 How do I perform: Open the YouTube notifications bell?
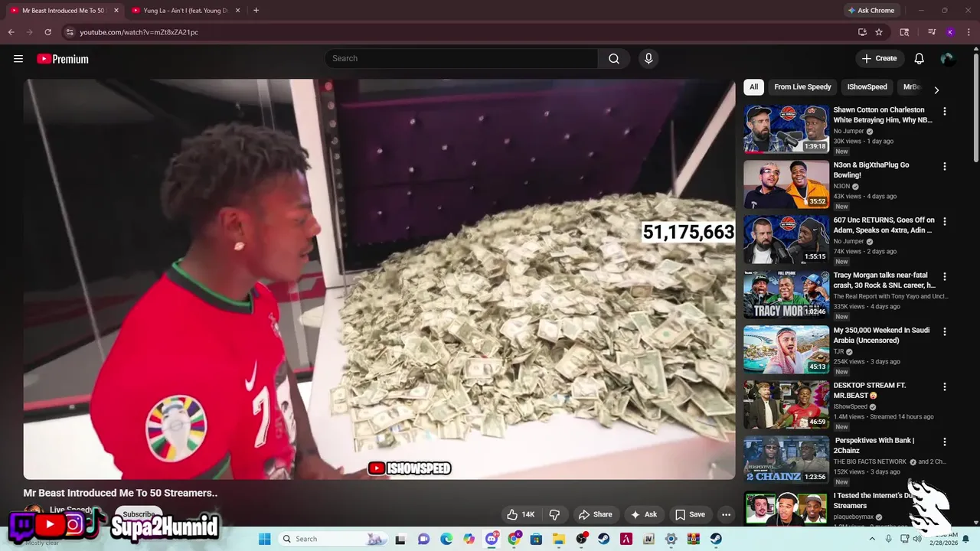pyautogui.click(x=920, y=58)
